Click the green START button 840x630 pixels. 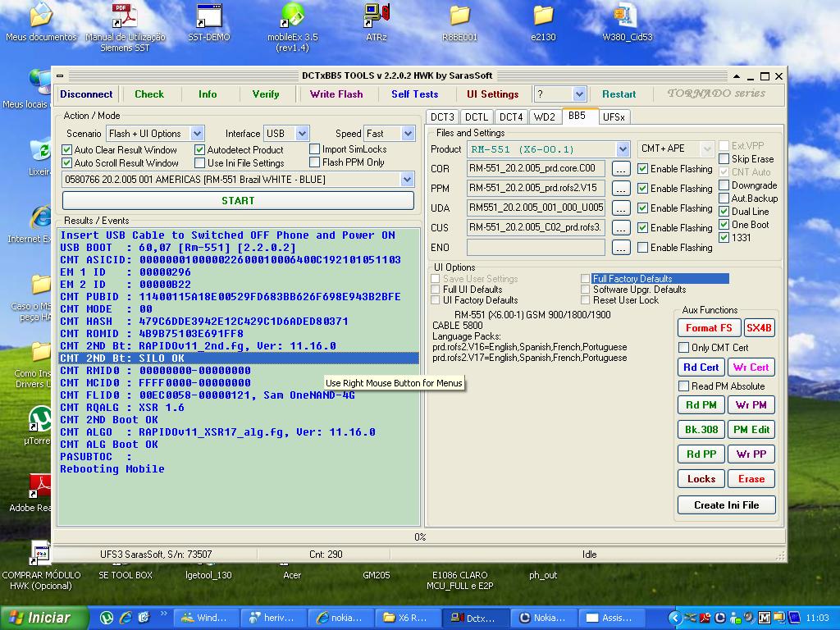click(x=239, y=200)
